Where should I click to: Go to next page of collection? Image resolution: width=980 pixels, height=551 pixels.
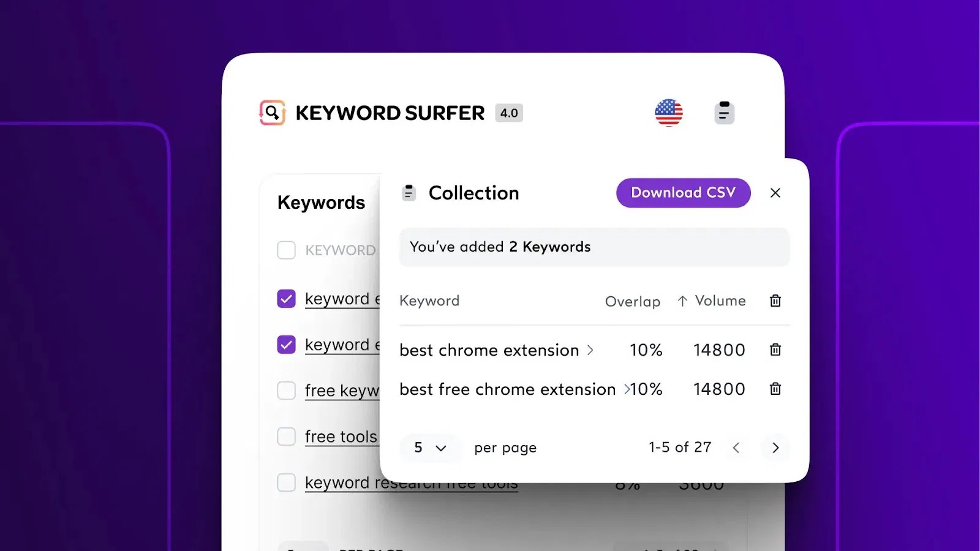click(775, 448)
